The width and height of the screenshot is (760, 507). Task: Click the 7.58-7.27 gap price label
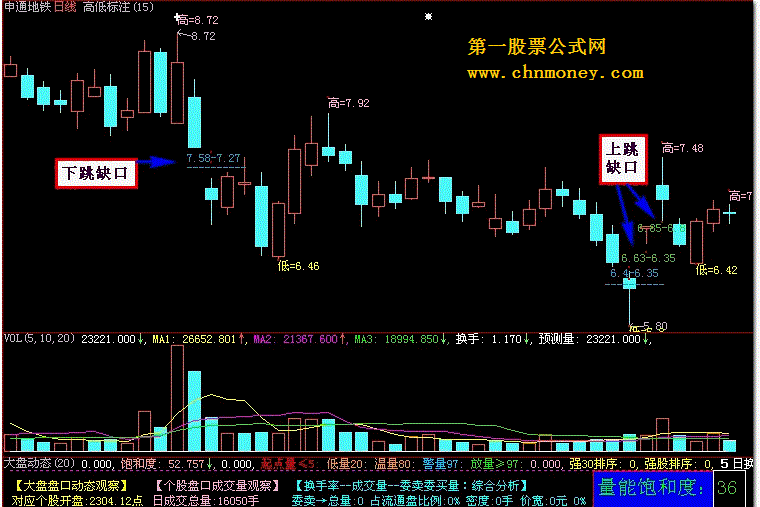(213, 158)
